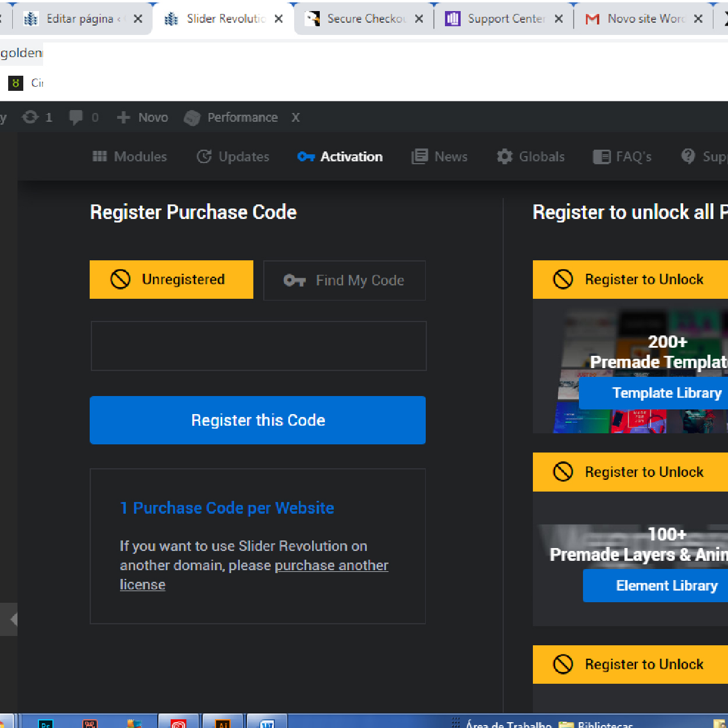Screen dimensions: 728x728
Task: Click the key icon in Find My Code
Action: point(295,281)
